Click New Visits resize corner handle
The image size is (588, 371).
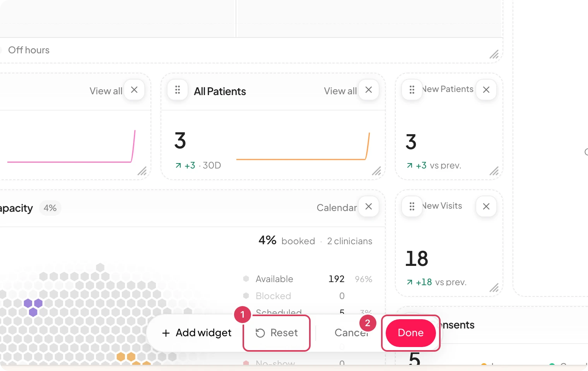pyautogui.click(x=494, y=288)
